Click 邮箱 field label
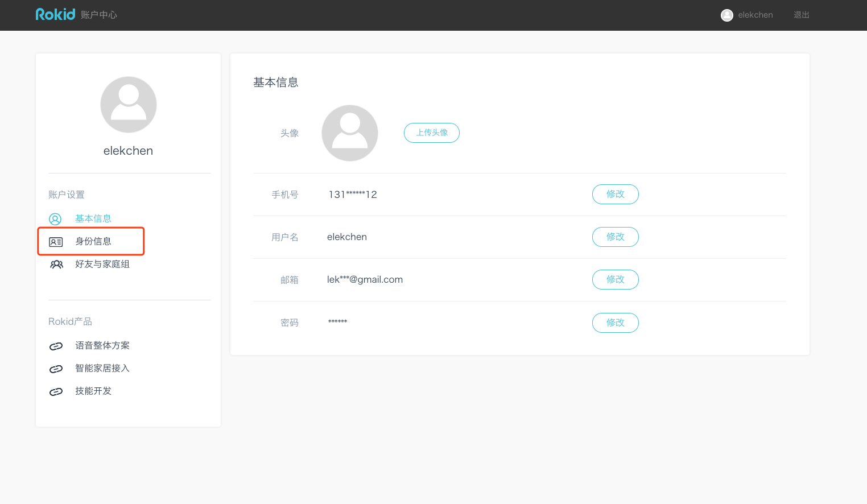Viewport: 867px width, 504px height. [290, 280]
